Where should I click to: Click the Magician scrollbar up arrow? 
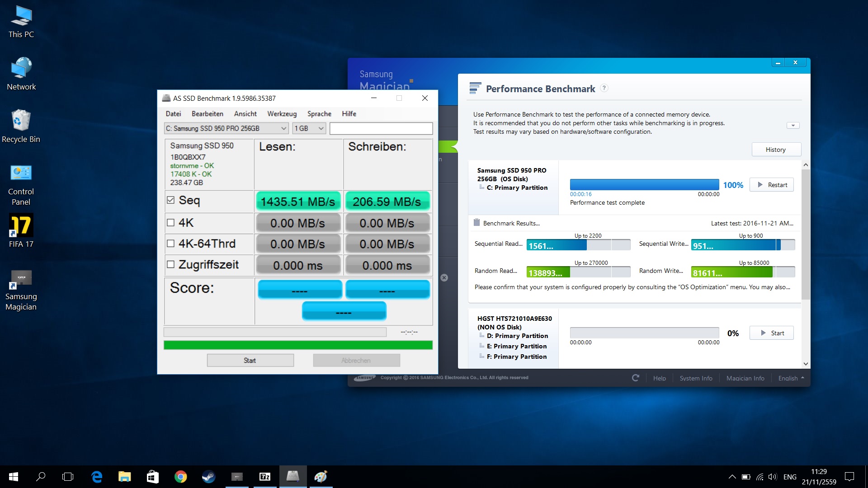806,165
